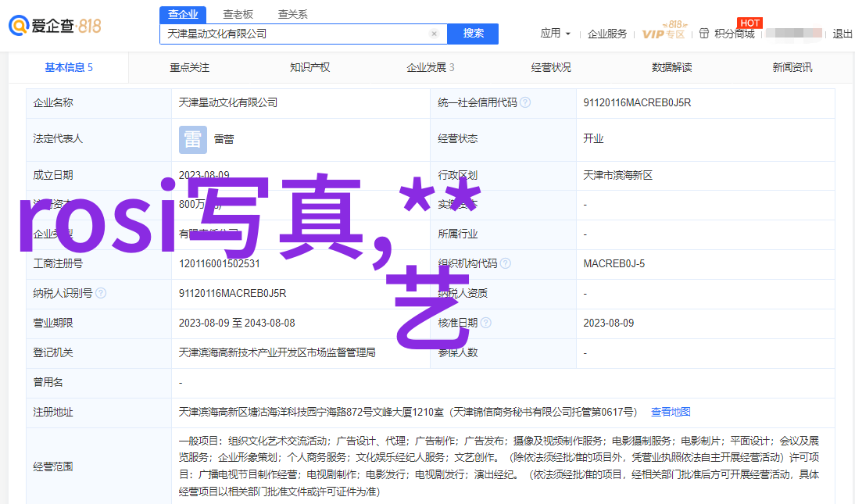The width and height of the screenshot is (855, 504).
Task: Open the 新闻资讯 tab
Action: click(x=792, y=67)
